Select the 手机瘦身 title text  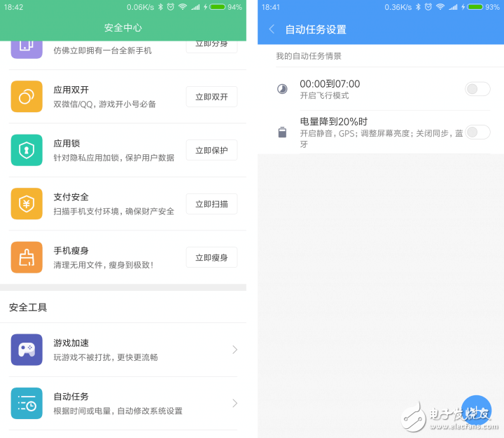click(x=71, y=251)
